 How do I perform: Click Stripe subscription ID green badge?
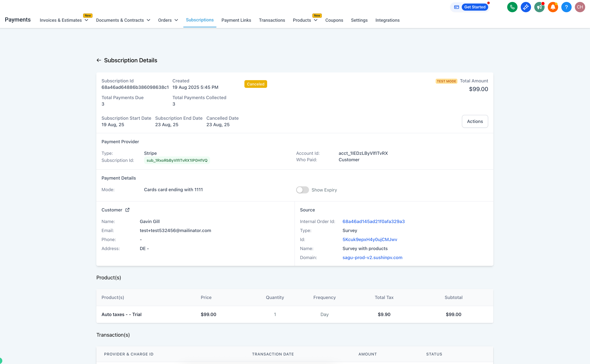pyautogui.click(x=177, y=160)
